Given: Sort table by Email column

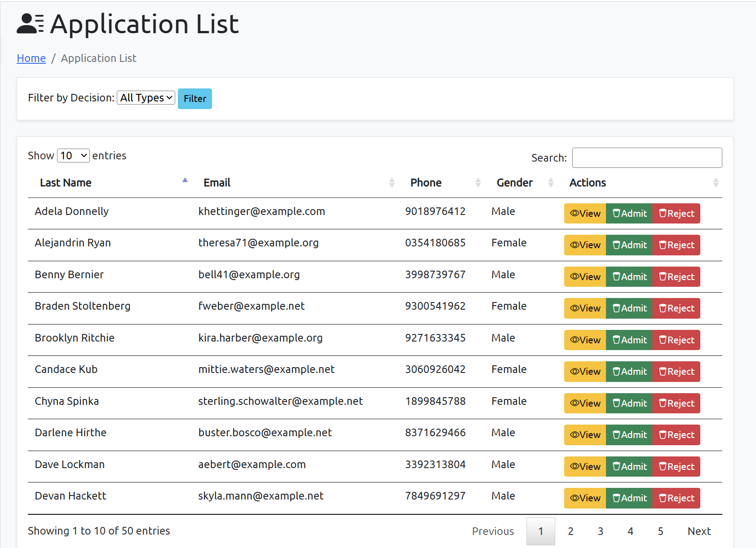Looking at the screenshot, I should click(217, 183).
